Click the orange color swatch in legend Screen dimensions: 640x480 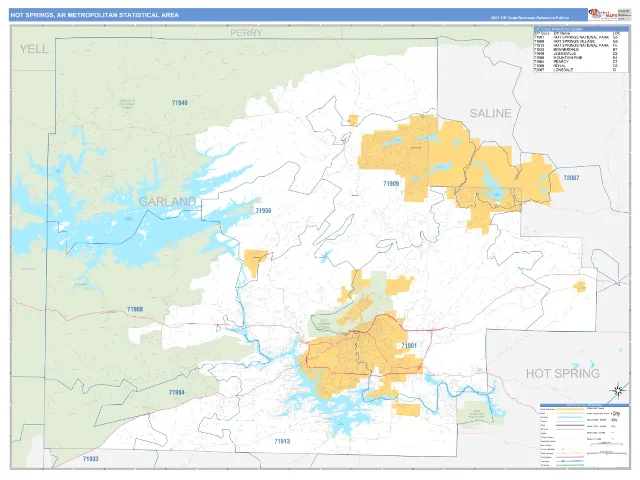570,409
